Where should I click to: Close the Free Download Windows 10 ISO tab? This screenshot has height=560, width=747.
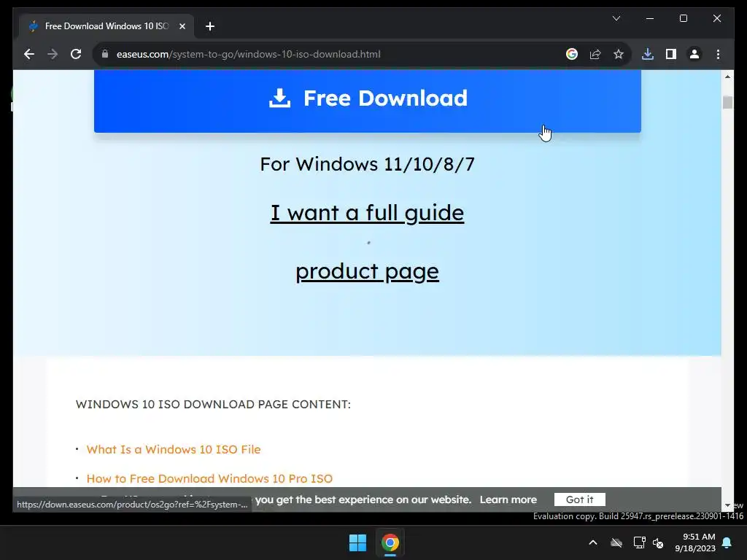(x=182, y=27)
